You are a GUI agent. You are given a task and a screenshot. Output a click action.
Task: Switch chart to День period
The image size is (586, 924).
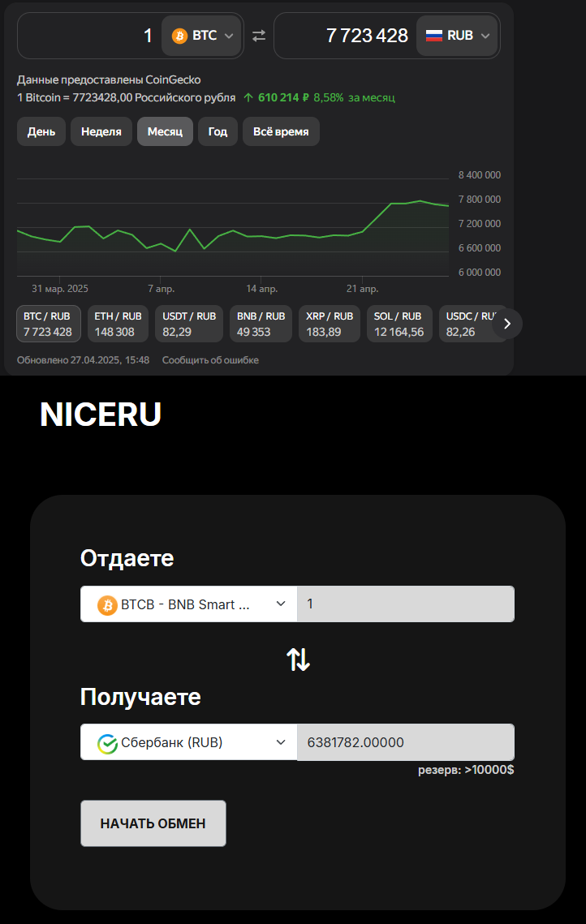click(x=41, y=131)
